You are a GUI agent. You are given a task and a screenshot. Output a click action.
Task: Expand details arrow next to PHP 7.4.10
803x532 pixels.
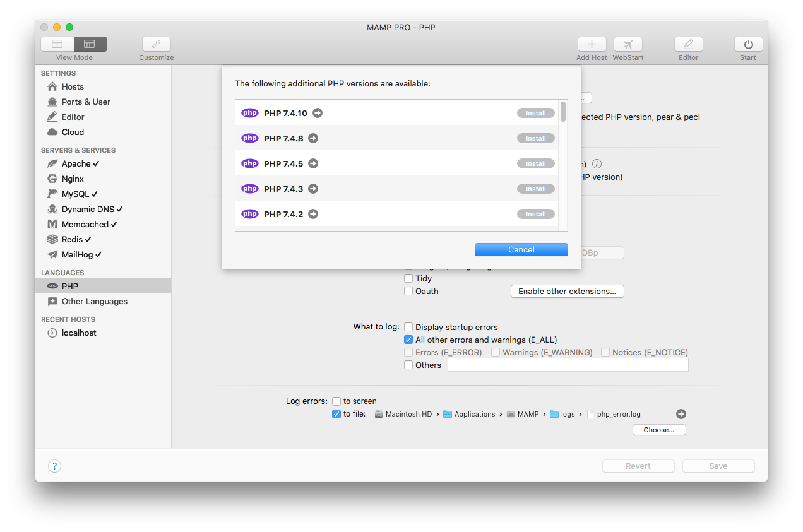click(x=318, y=113)
